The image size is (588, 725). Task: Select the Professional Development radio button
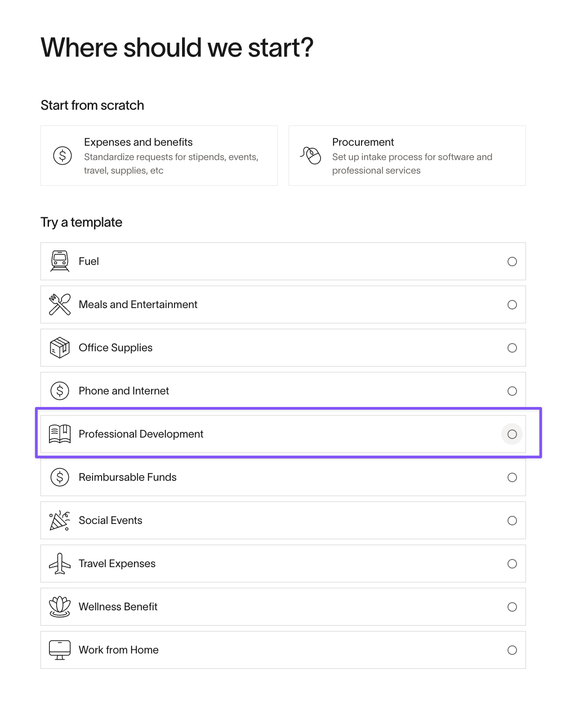pos(512,434)
